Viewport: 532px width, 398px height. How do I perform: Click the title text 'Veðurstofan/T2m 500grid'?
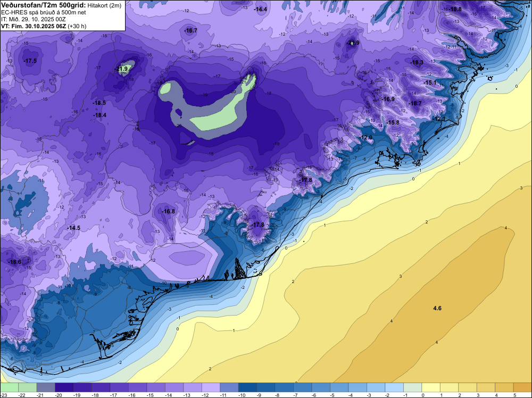pos(43,5)
